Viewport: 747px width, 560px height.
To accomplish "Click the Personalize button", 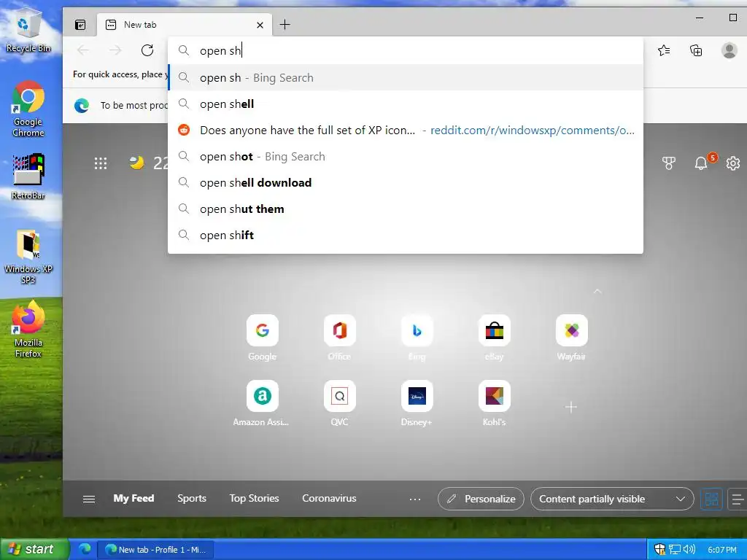I will click(481, 499).
